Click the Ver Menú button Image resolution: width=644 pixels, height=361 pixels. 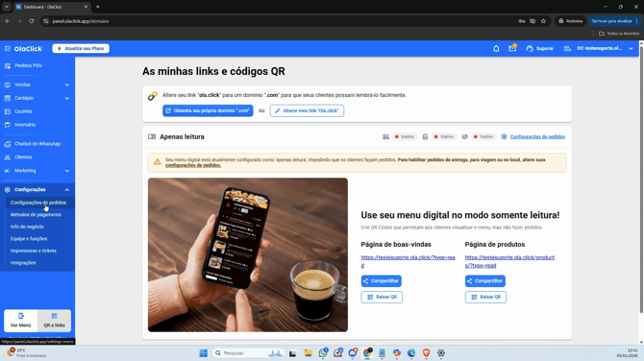point(20,321)
